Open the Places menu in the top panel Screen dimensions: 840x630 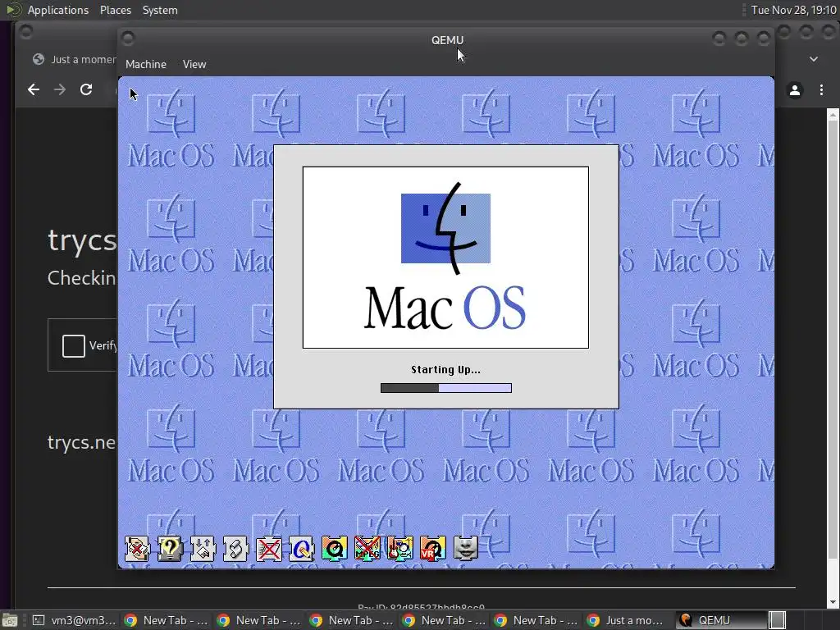point(115,10)
